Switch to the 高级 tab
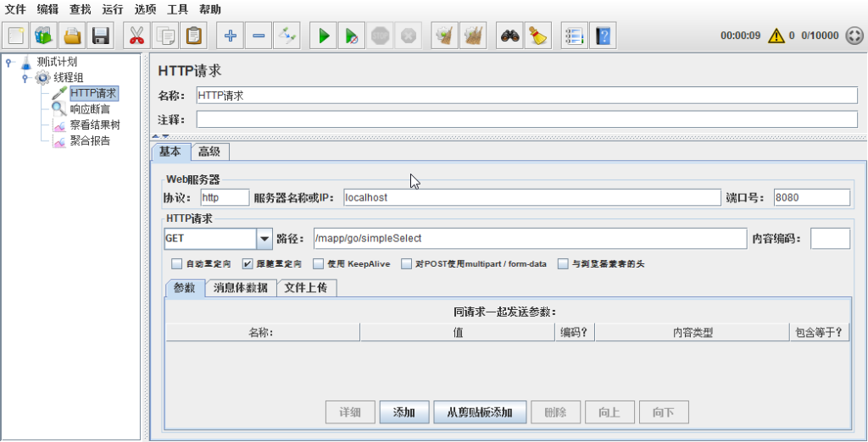 [x=209, y=152]
